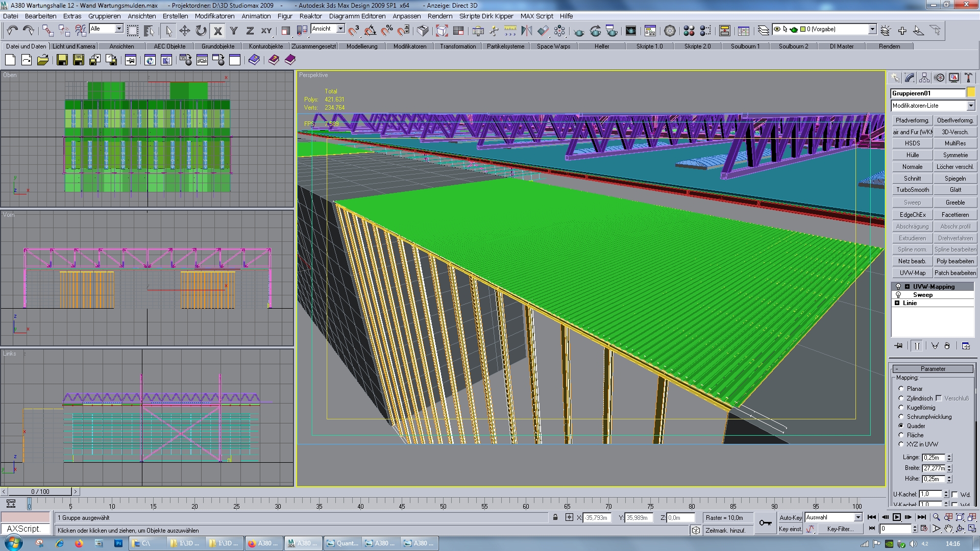This screenshot has width=980, height=551.
Task: Click the Undo arrow icon
Action: click(12, 31)
